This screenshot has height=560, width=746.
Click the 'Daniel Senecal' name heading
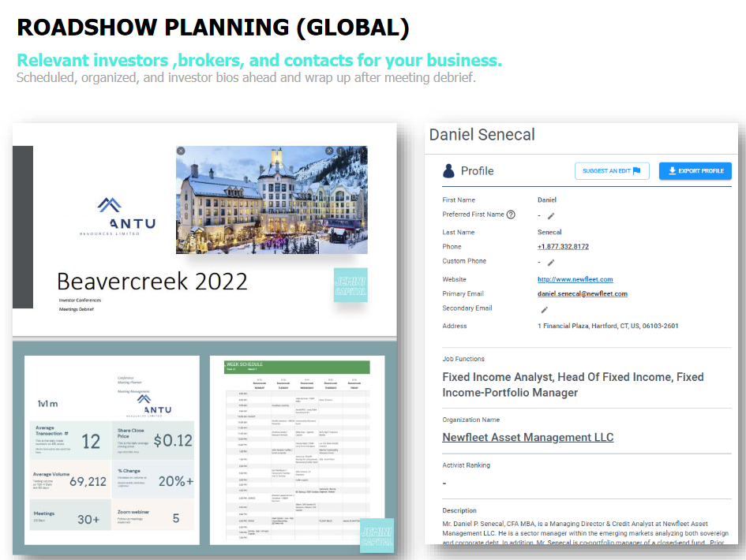482,135
